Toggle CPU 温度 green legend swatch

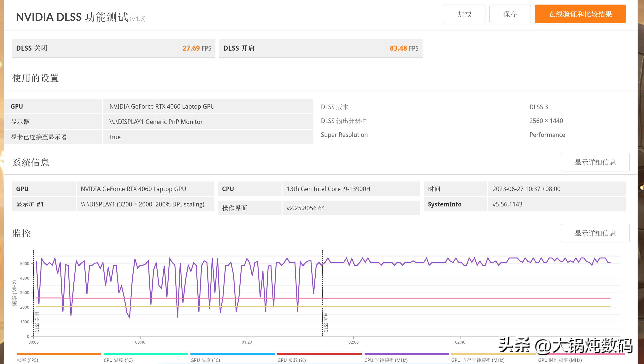click(146, 354)
